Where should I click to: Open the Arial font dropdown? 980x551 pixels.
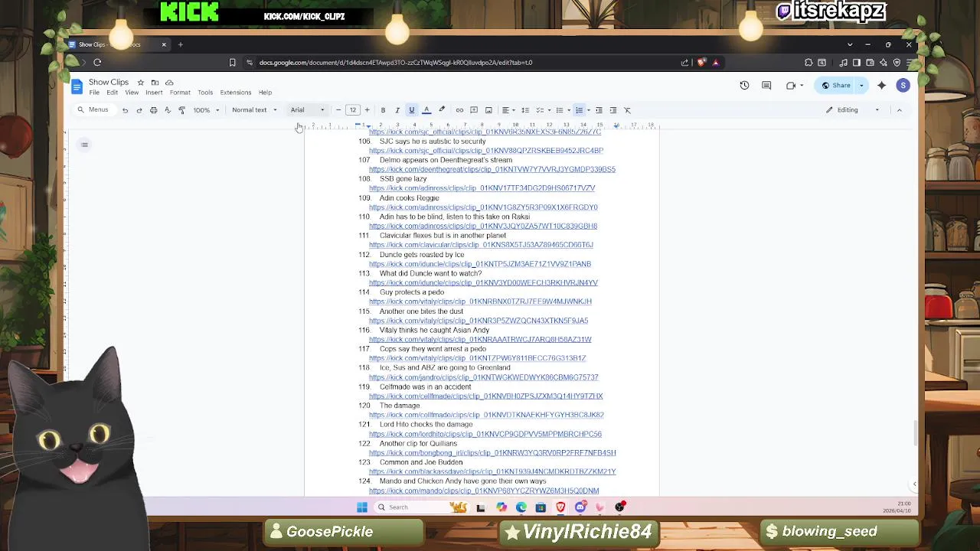click(307, 110)
